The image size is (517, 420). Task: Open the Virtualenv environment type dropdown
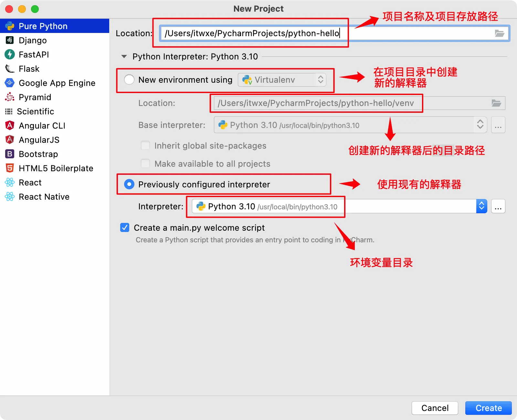coord(282,80)
